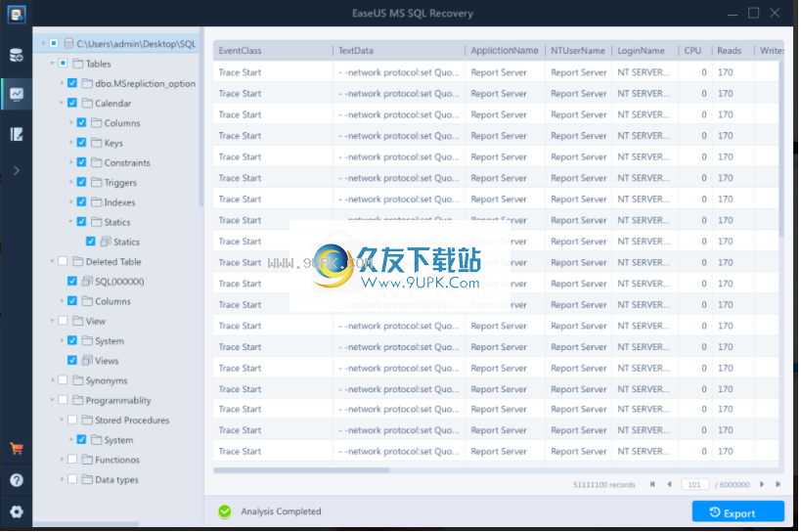This screenshot has height=532, width=801.
Task: Select the Functionos tree item label
Action: (x=117, y=460)
